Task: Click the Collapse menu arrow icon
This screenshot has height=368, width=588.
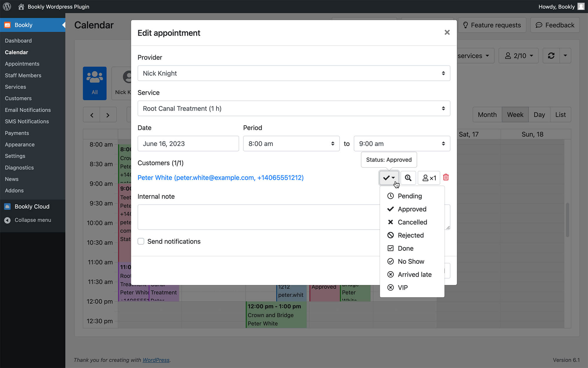Action: [7, 220]
